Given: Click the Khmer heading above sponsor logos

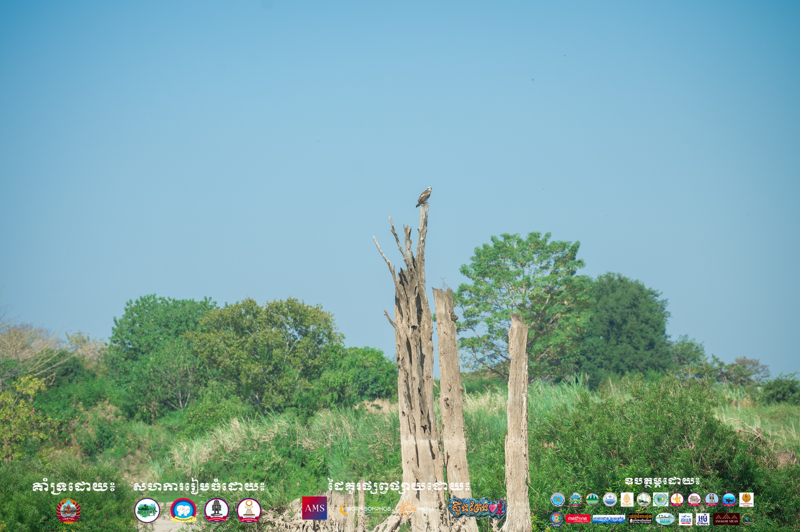Looking at the screenshot, I should 662,481.
